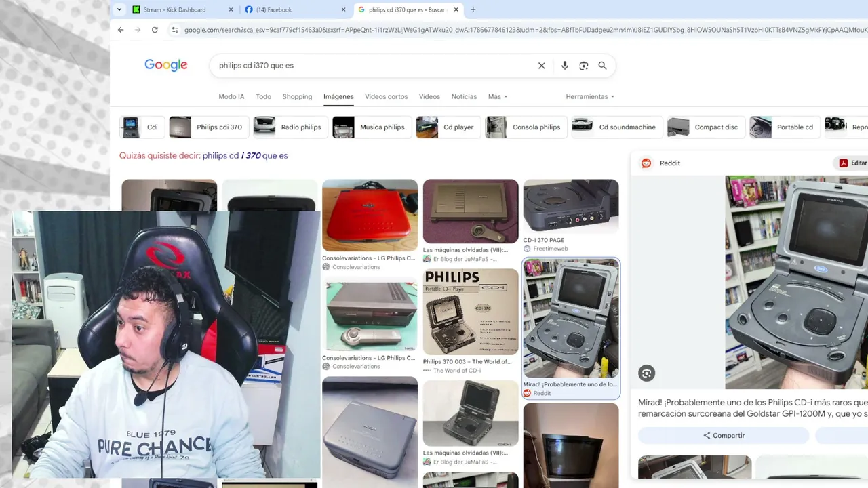Open a new browser tab
Screen dimensions: 868x488
pyautogui.click(x=473, y=9)
